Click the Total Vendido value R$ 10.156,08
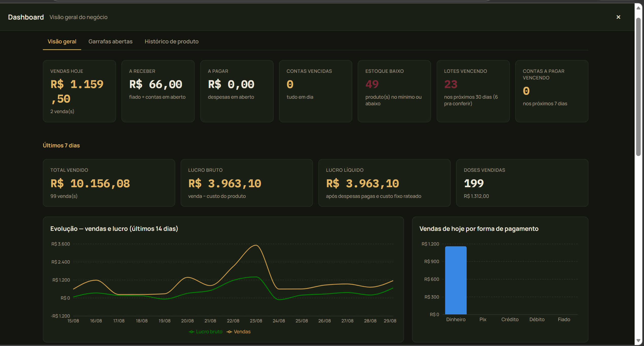644x346 pixels. tap(90, 183)
